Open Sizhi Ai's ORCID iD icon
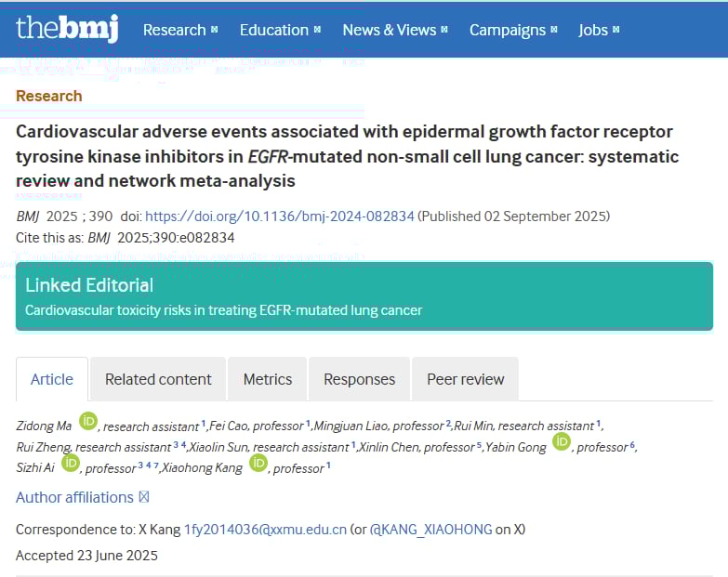Viewport: 728px width, 577px height. coord(71,463)
